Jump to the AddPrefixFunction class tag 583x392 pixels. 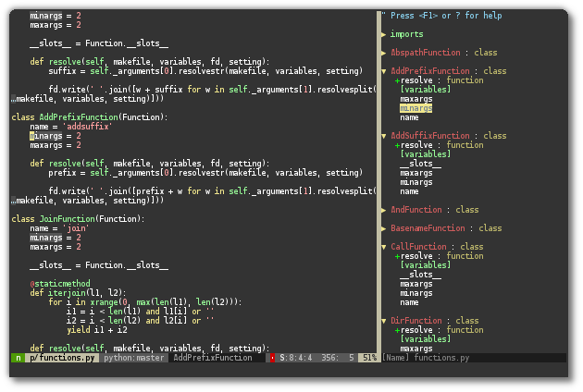click(x=429, y=71)
